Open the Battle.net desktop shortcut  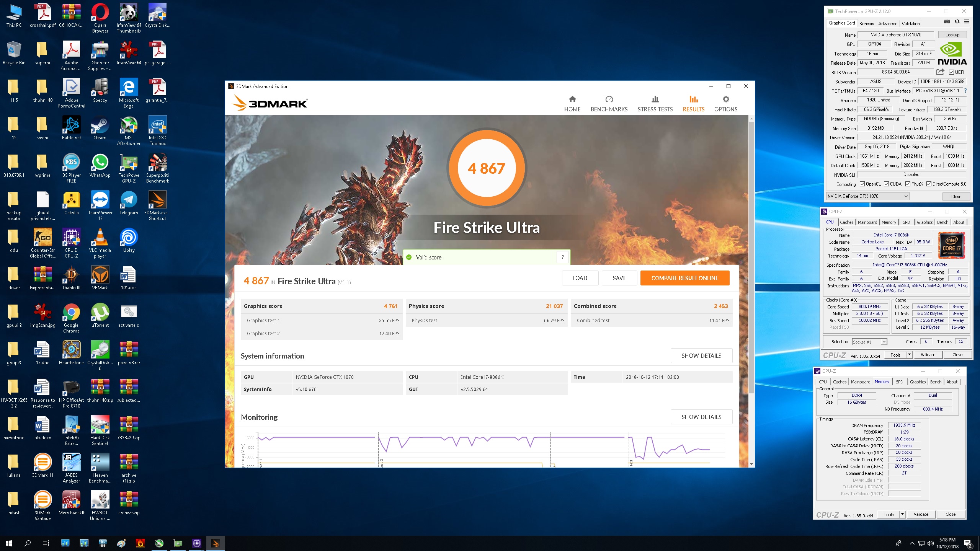point(71,129)
